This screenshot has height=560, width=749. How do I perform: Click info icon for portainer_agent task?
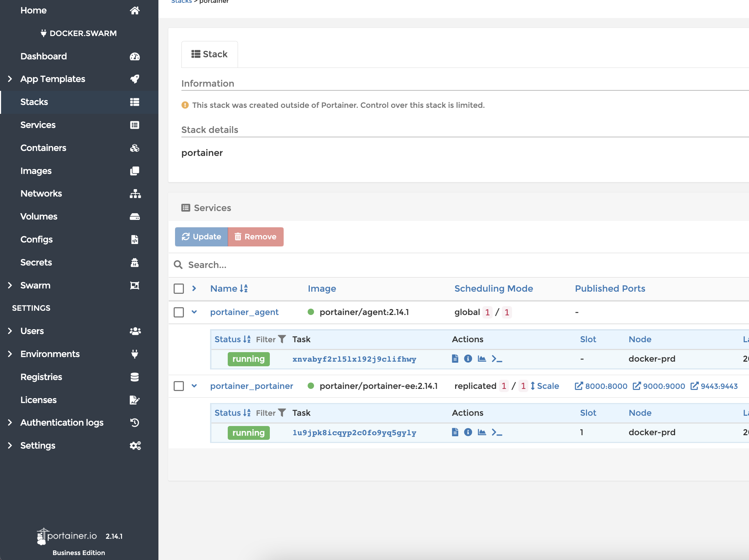(468, 359)
